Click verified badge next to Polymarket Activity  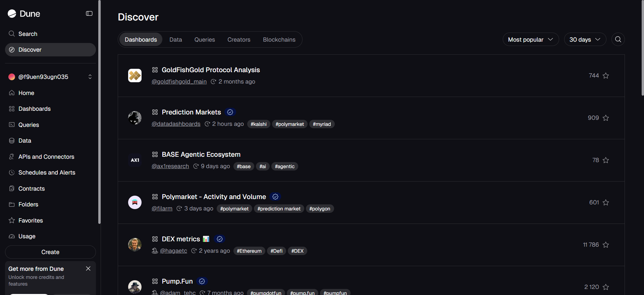point(275,197)
